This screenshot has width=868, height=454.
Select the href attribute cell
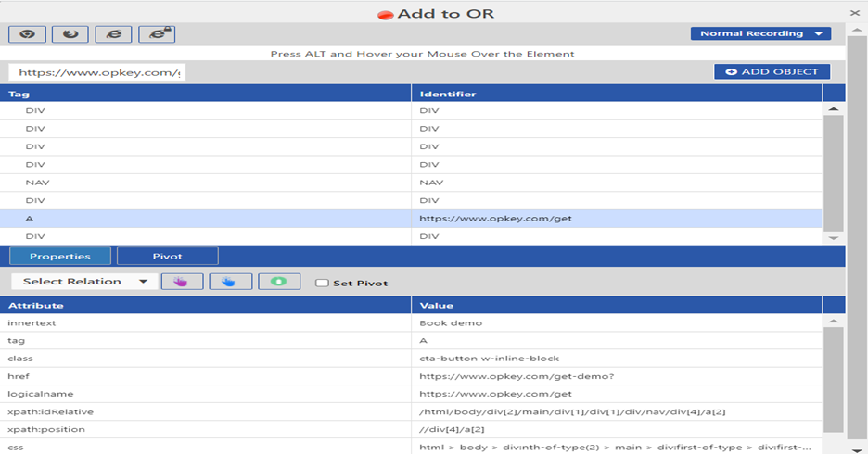[x=205, y=376]
